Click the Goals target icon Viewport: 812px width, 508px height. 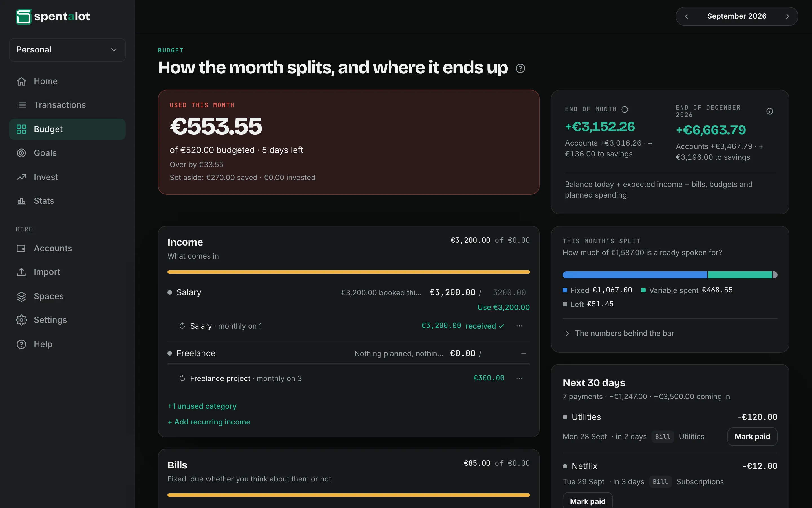pos(21,153)
